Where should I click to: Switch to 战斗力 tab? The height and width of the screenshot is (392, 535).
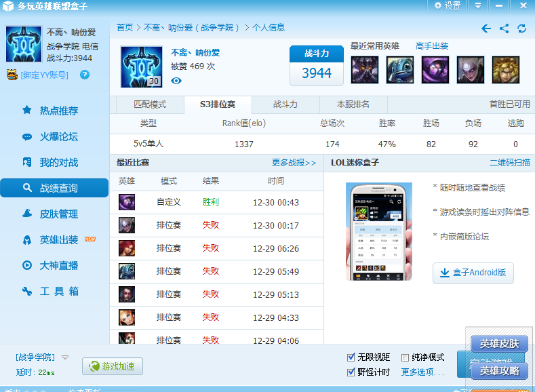coord(285,104)
